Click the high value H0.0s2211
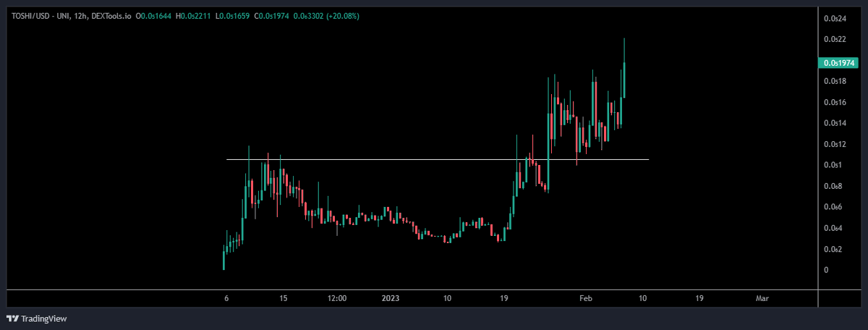The image size is (868, 330). tap(195, 16)
